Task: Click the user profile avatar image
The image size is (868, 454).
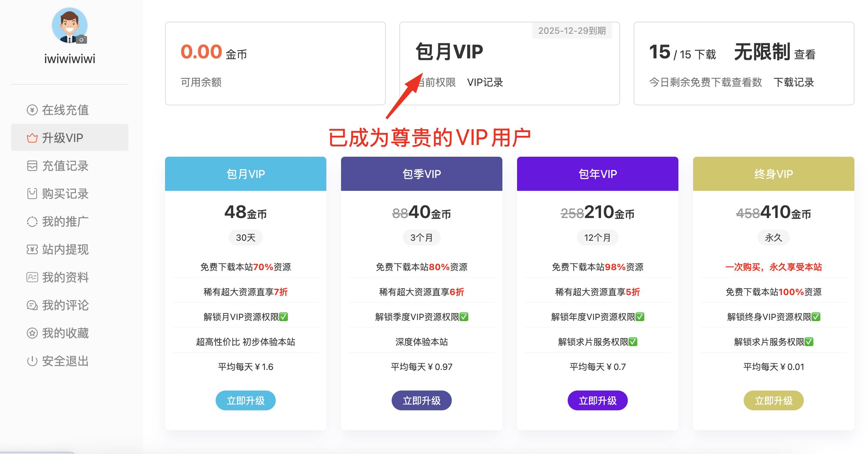Action: (69, 25)
